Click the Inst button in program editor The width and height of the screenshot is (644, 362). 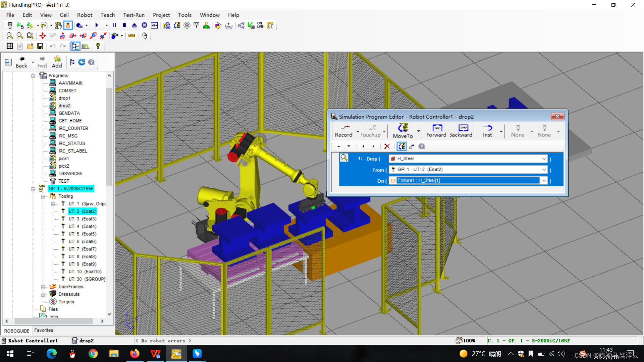[x=487, y=131]
